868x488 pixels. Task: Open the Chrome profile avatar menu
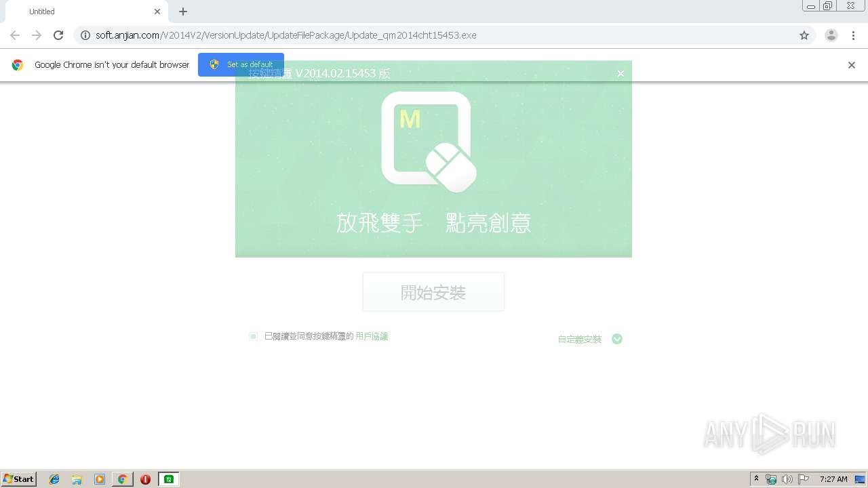coord(831,35)
